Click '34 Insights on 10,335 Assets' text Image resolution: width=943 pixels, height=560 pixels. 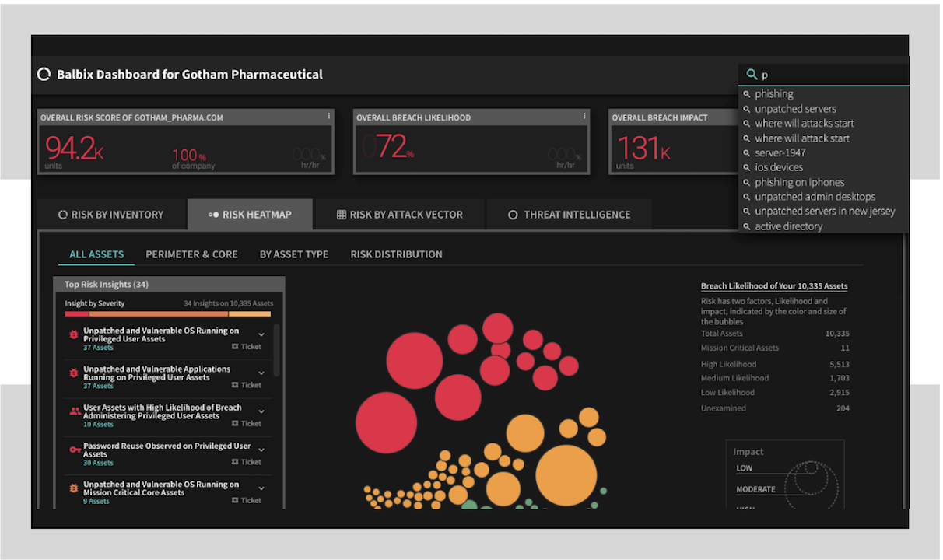[229, 303]
